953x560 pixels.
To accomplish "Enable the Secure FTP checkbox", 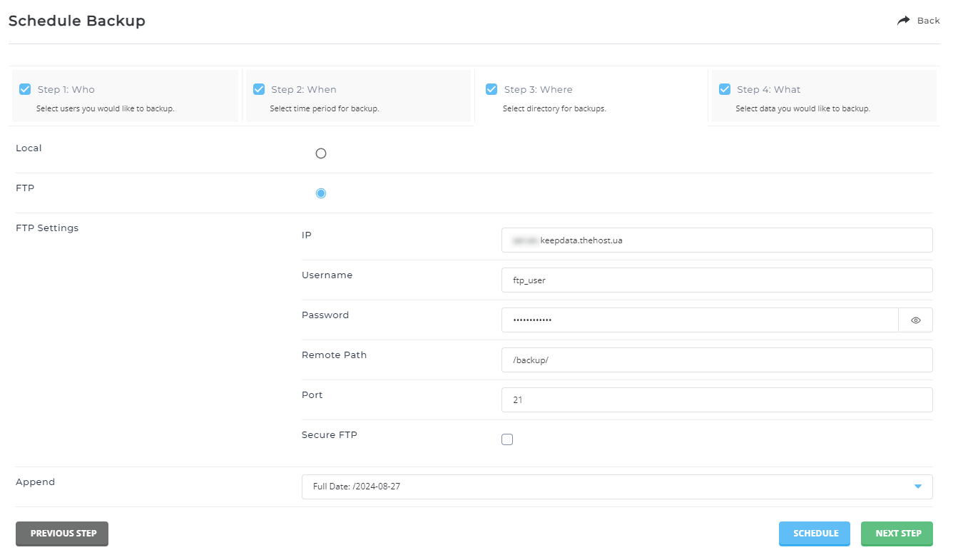I will [x=507, y=439].
